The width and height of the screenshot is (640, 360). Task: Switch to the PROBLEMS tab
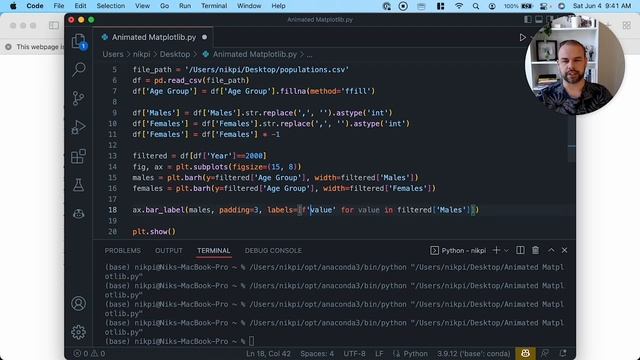pos(122,251)
